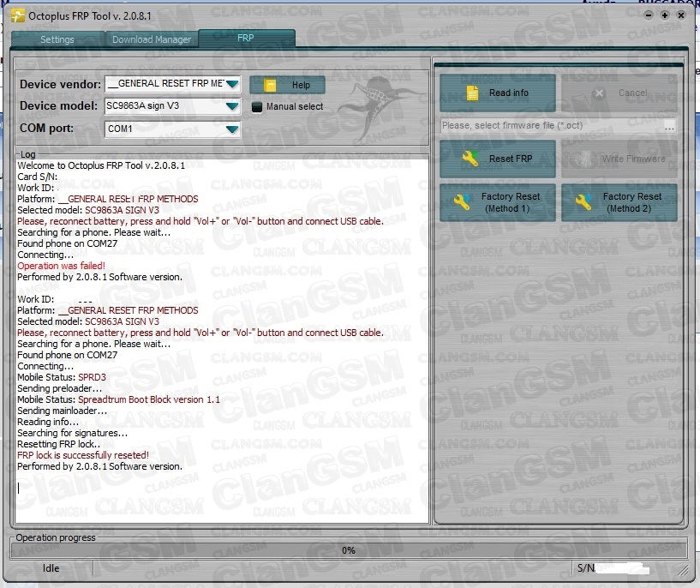
Task: Enable the Manual select checkbox
Action: 257,107
